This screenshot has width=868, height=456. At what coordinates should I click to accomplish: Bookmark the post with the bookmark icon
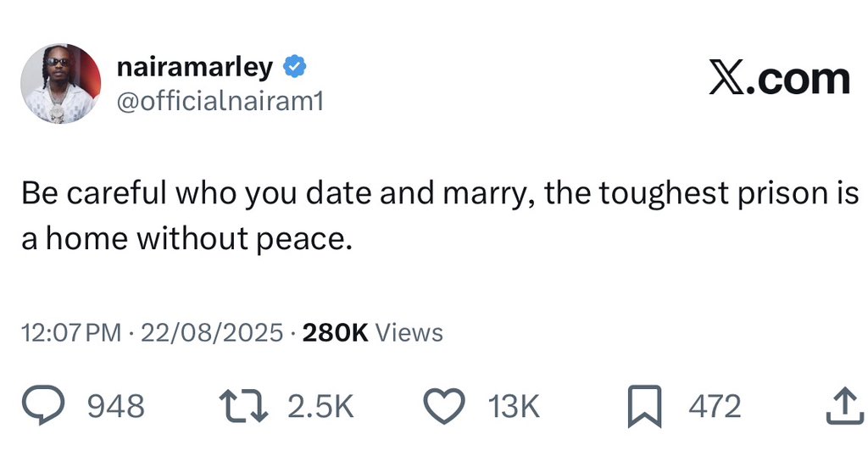click(x=643, y=407)
